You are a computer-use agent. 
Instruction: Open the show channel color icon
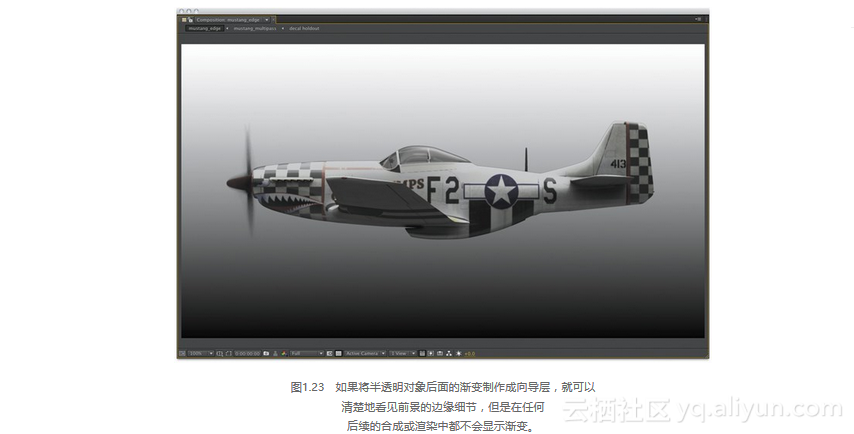284,353
